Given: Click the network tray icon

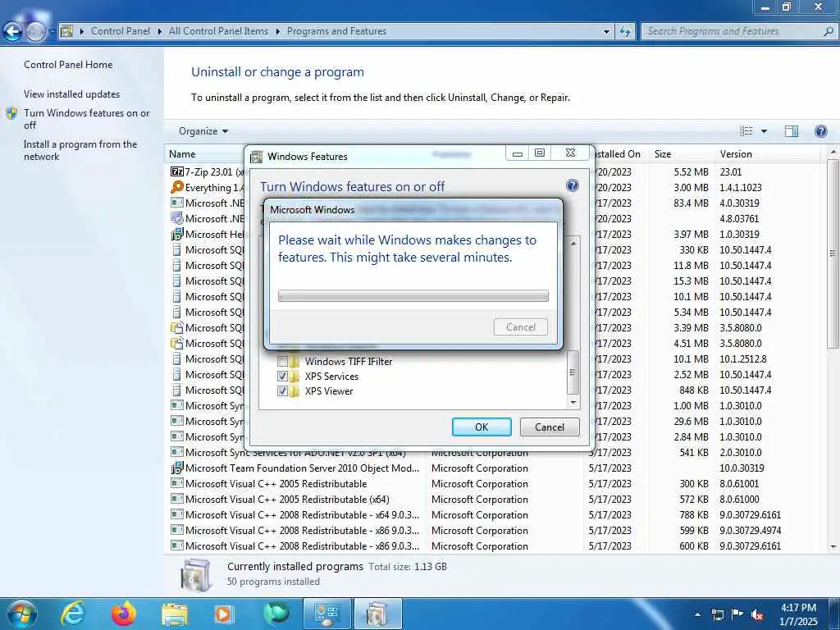Looking at the screenshot, I should 717,614.
